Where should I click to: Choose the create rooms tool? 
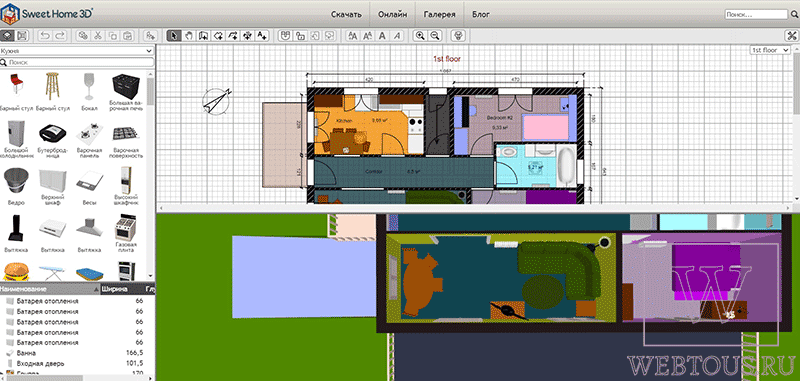tap(218, 36)
